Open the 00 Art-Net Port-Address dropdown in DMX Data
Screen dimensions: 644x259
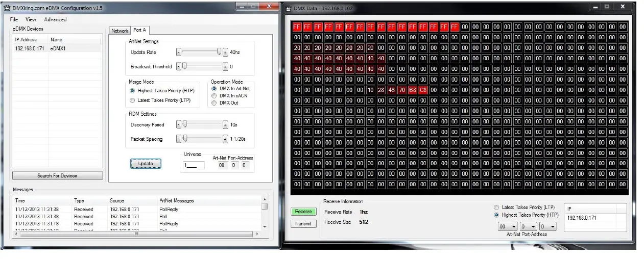point(508,226)
